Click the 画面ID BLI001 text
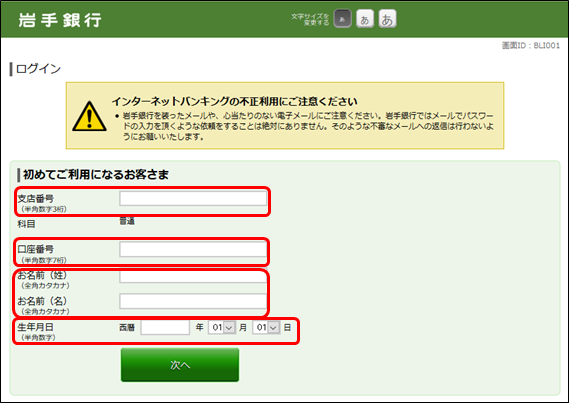Screen dimensions: 569x403 coord(531,46)
